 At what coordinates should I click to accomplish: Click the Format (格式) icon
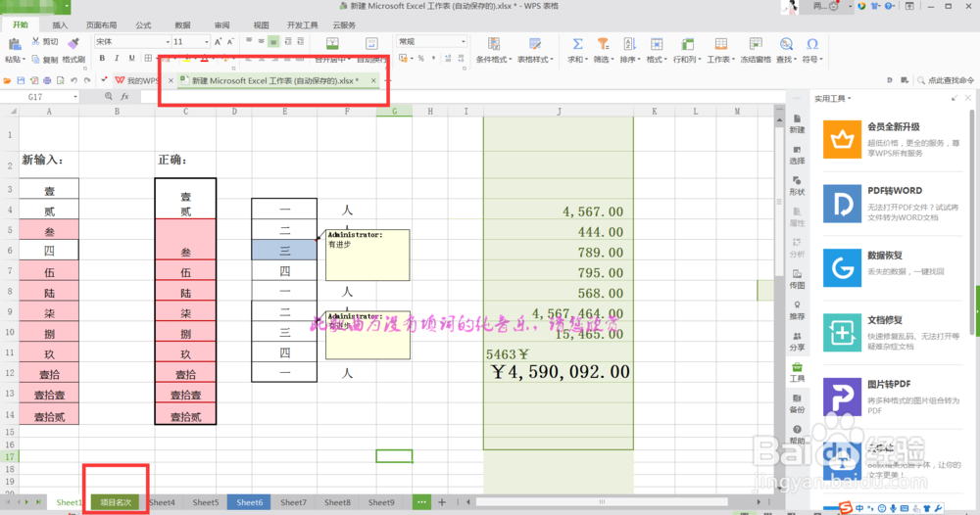pos(657,44)
